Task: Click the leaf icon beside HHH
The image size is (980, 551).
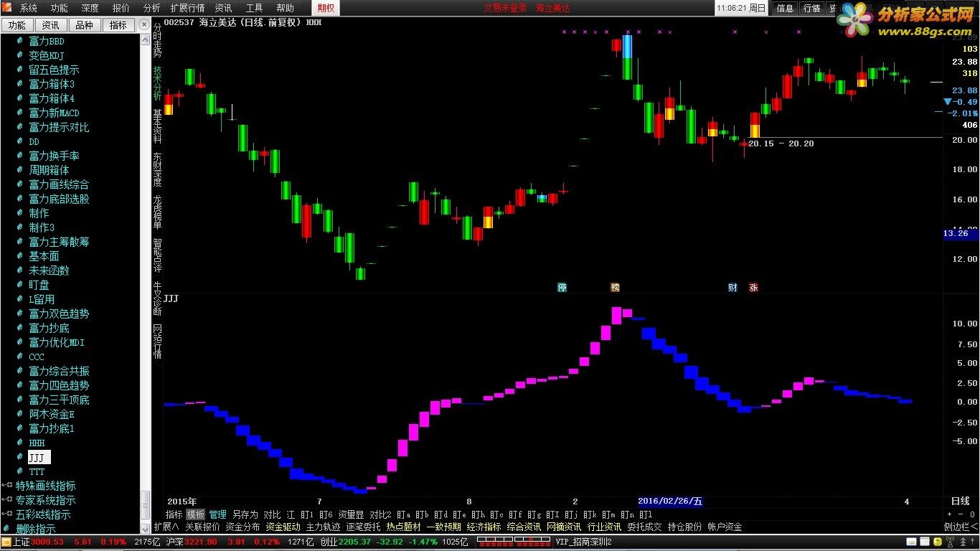Action: click(x=20, y=443)
